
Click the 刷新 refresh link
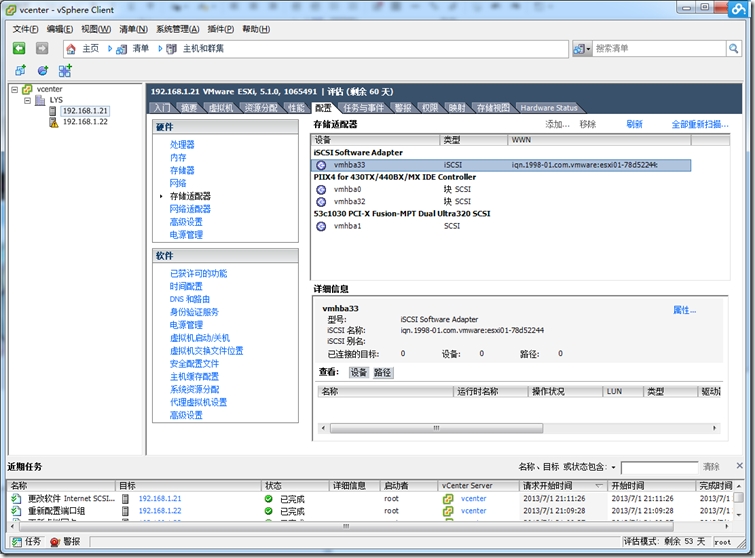pos(634,124)
